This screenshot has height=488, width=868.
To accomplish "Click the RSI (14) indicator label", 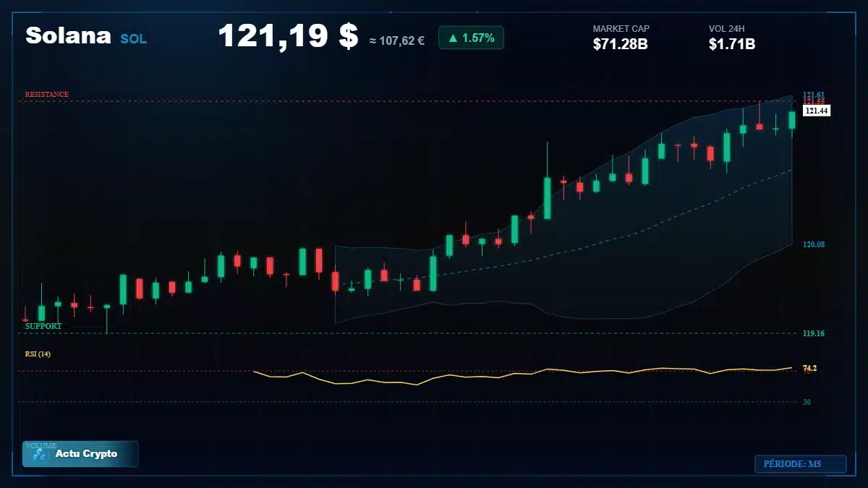I will tap(38, 354).
